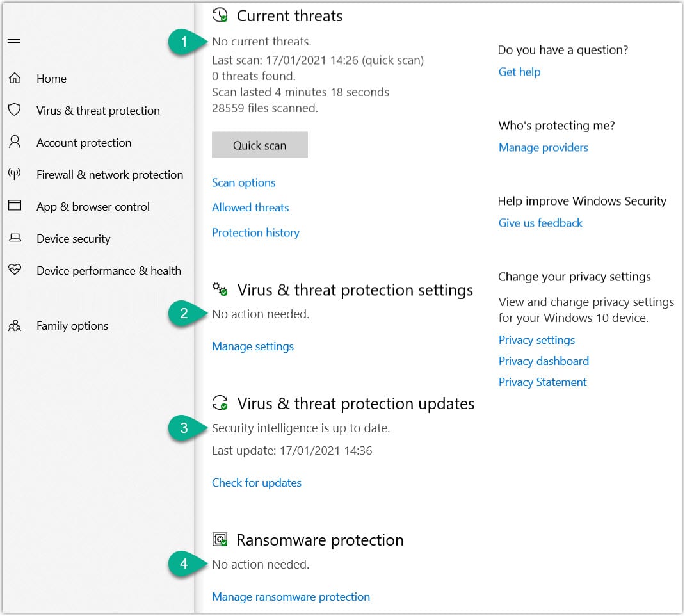View Protection history

pos(255,232)
